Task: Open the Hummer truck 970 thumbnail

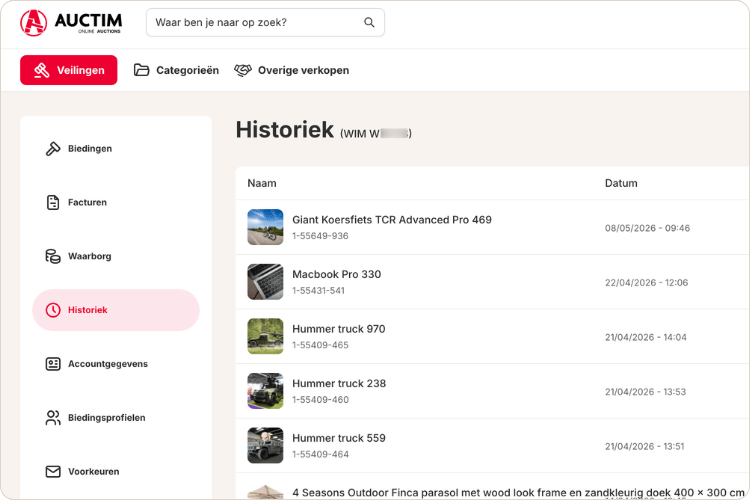Action: coord(265,336)
